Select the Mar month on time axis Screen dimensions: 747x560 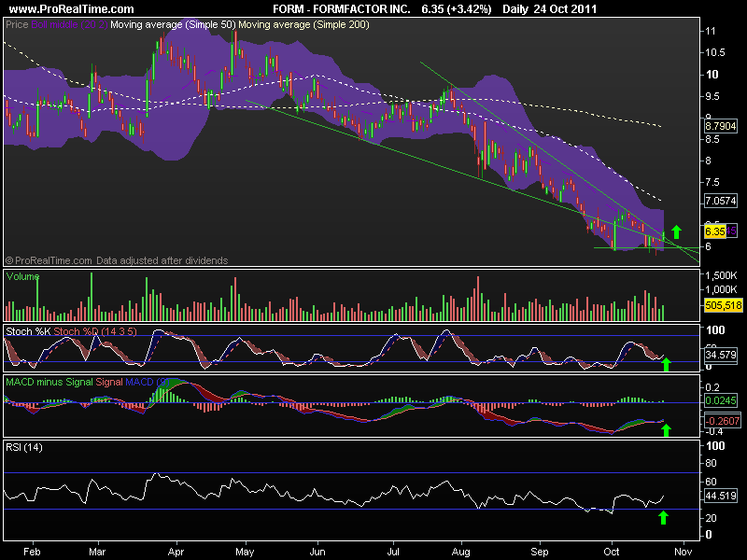tap(97, 552)
